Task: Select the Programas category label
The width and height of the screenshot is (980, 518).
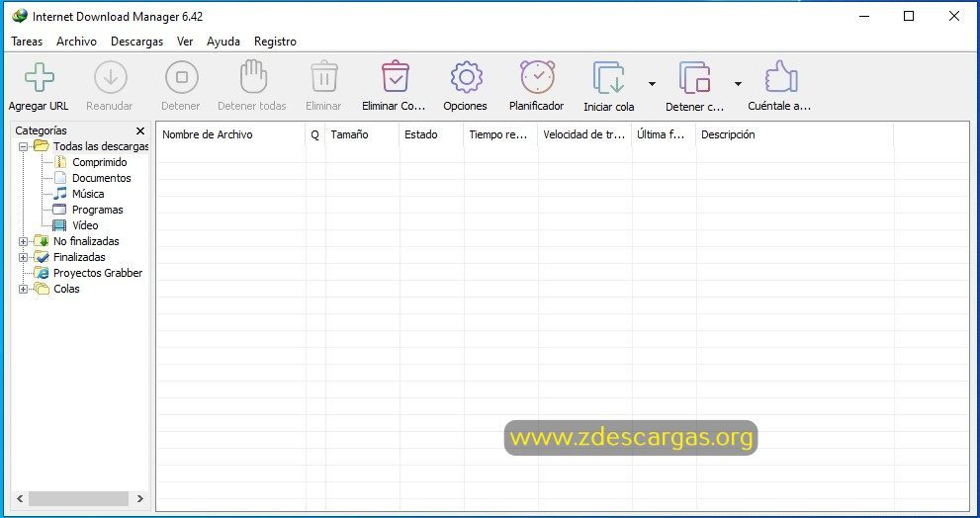Action: [x=98, y=210]
